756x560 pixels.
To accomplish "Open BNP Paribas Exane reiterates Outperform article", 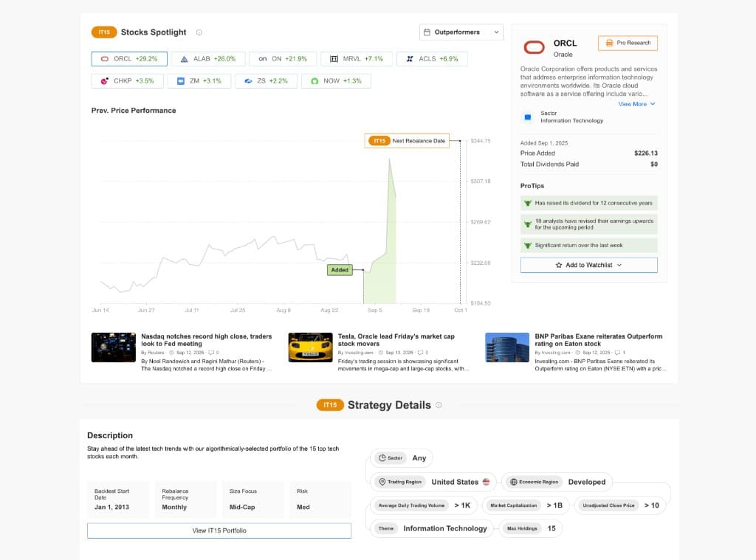I will coord(598,340).
